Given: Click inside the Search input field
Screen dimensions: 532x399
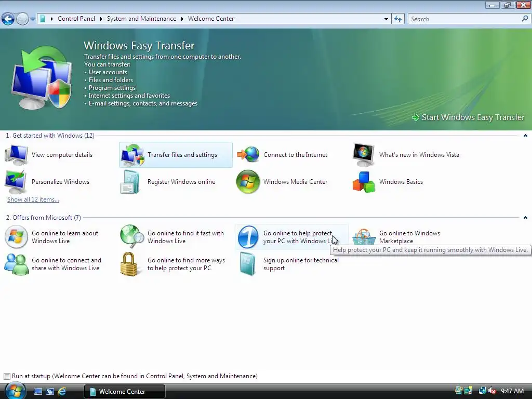Looking at the screenshot, I should pos(465,19).
